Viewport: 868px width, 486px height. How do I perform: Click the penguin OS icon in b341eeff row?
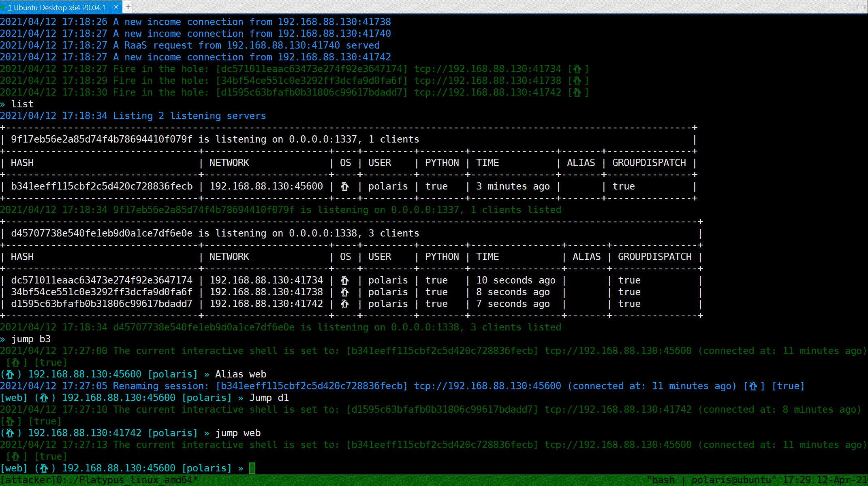(344, 186)
